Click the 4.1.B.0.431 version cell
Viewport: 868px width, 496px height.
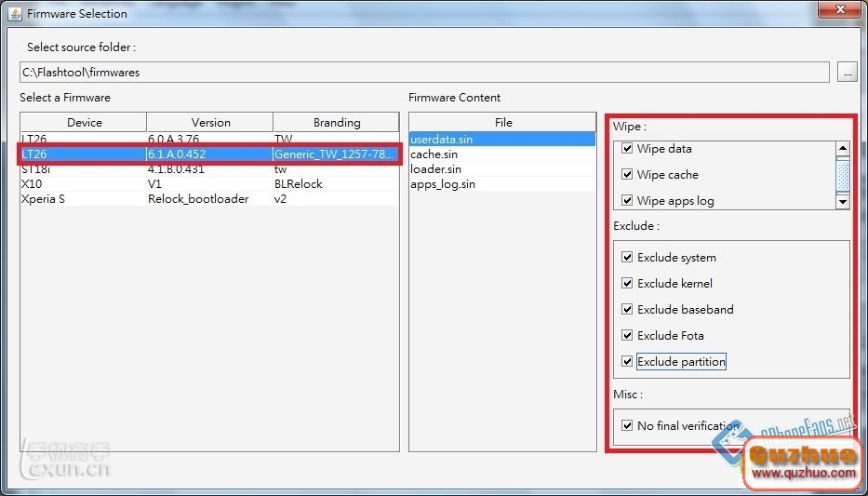click(x=210, y=169)
